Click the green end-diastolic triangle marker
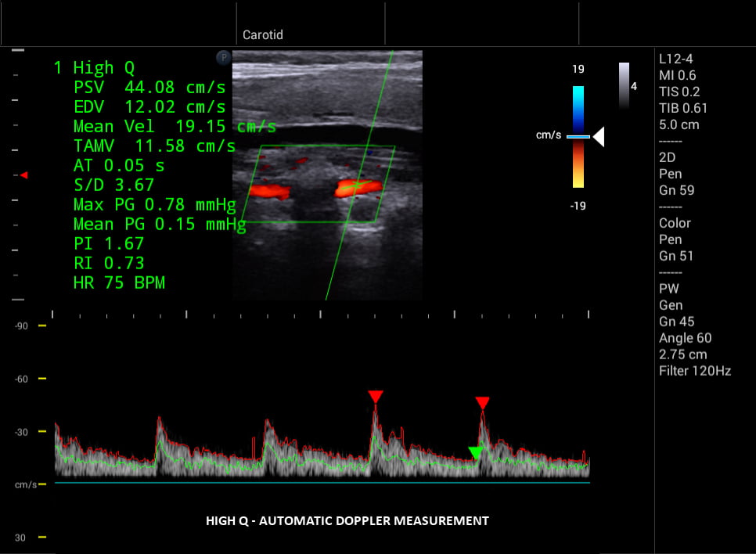Screen dimensions: 756x554 tap(475, 453)
